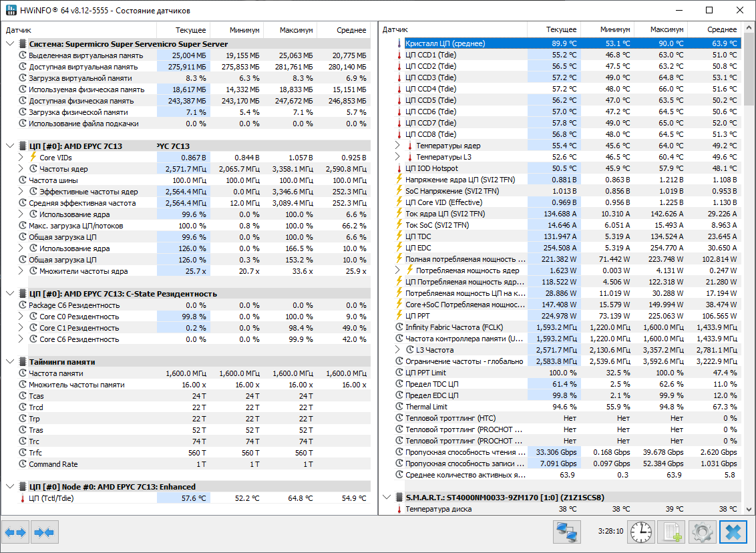
Task: Click the clock icon of Command Rate
Action: 23,464
